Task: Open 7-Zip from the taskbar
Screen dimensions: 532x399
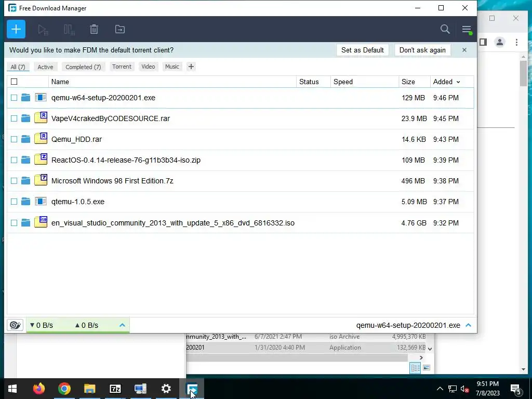Action: [115, 389]
